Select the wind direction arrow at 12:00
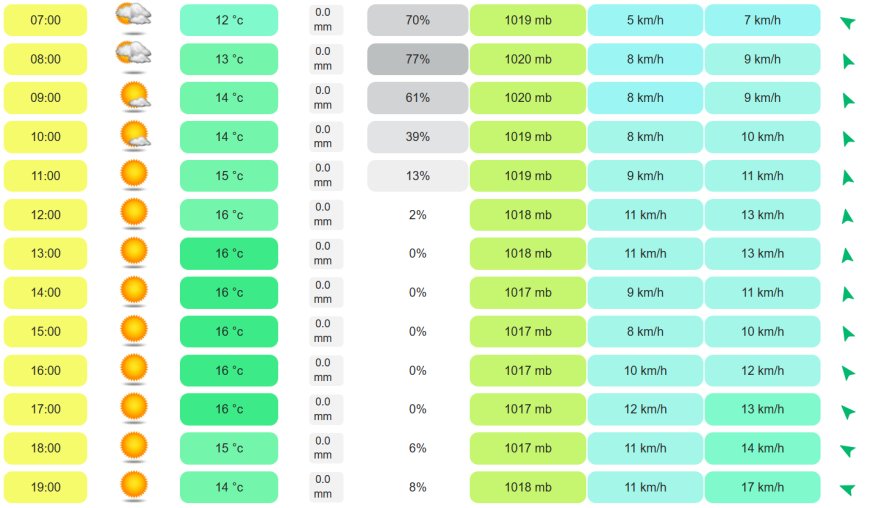870x508 pixels. [847, 216]
